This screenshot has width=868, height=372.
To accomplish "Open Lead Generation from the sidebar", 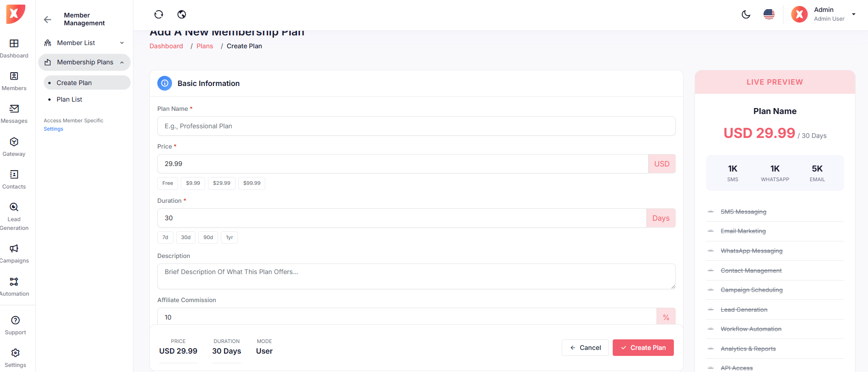I will 14,216.
